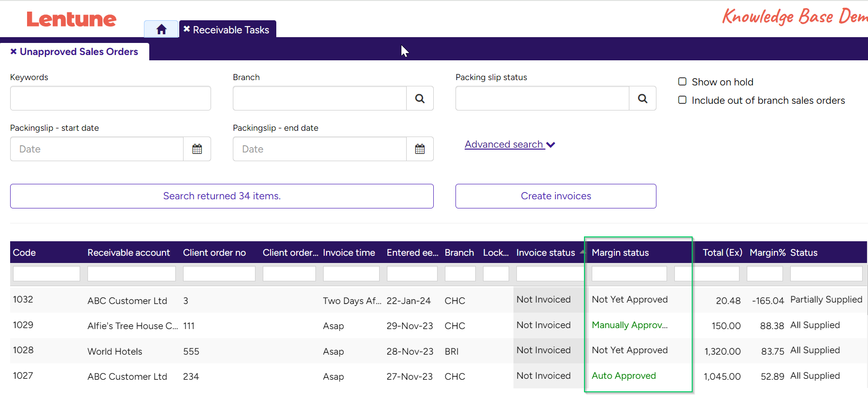The width and height of the screenshot is (868, 400).
Task: Close the Unapproved Sales Orders tab
Action: tap(14, 52)
